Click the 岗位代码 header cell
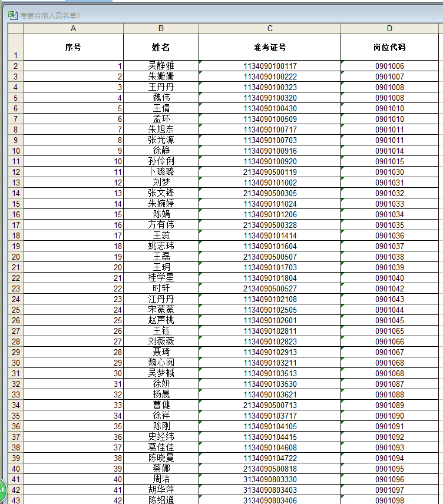The width and height of the screenshot is (443, 504). coord(389,47)
